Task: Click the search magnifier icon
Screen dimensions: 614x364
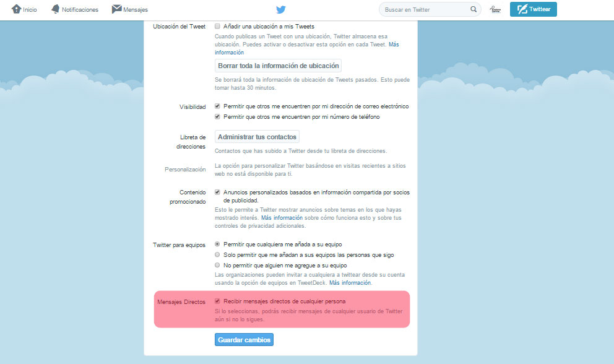Action: [473, 9]
